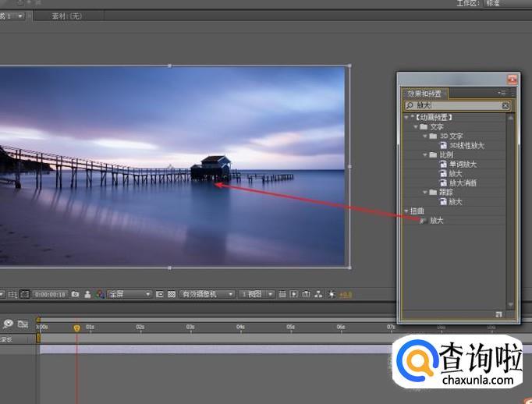532x404 pixels.
Task: Open the resolution dropdown showing 全屏
Action: [x=129, y=294]
